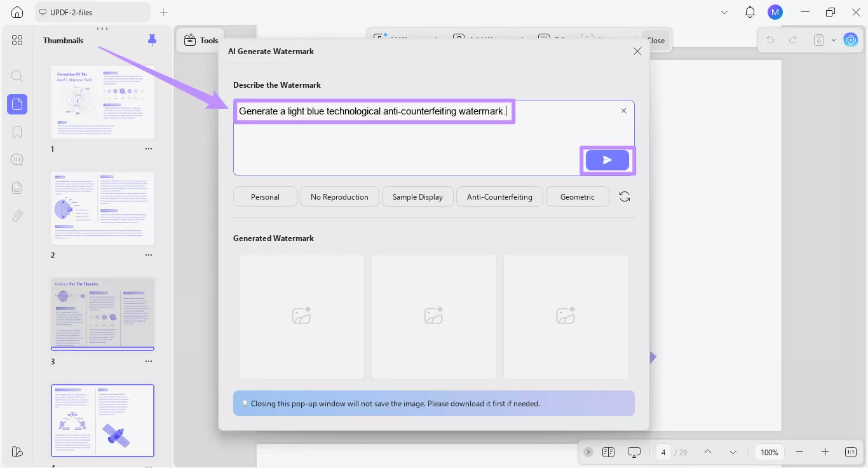Viewport: 868px width, 468px height.
Task: Switch to the UPDF-2-files tab
Action: coord(93,12)
